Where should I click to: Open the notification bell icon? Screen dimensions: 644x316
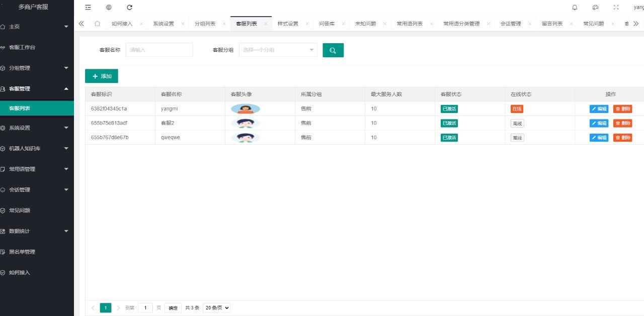[575, 8]
